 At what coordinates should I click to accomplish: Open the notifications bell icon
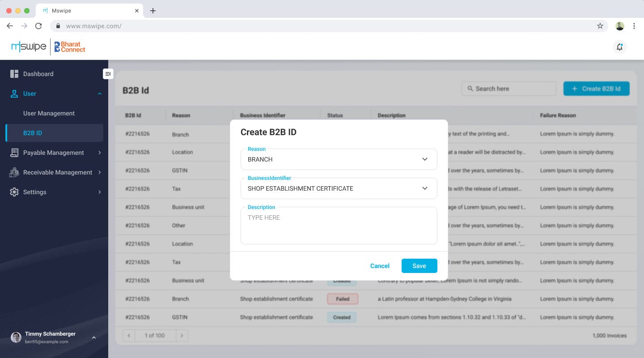pyautogui.click(x=619, y=47)
